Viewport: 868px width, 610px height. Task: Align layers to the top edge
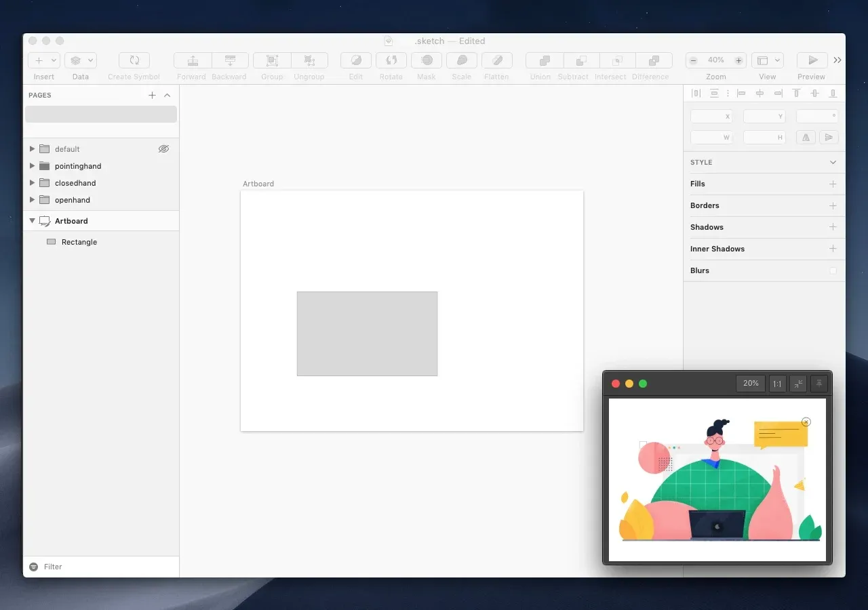click(x=797, y=94)
